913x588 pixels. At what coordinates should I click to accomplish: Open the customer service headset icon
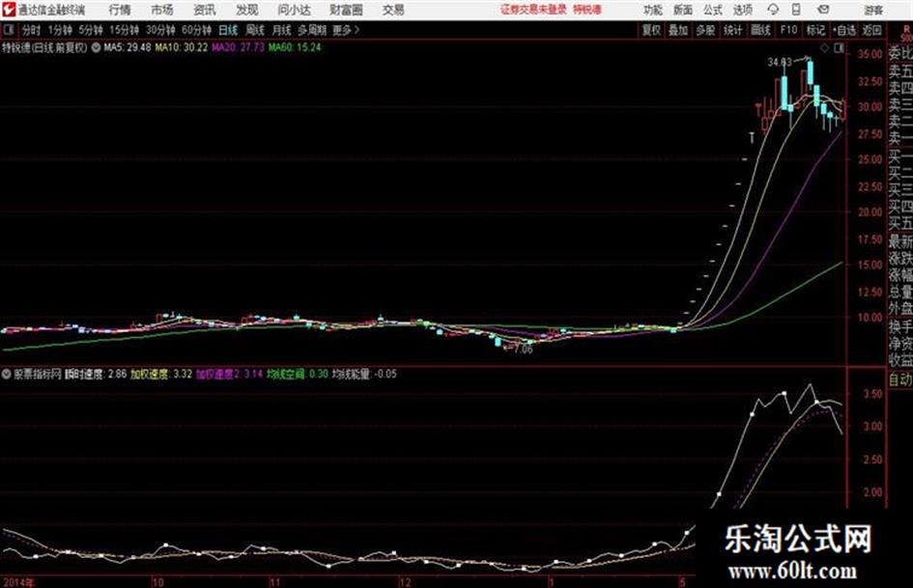click(x=773, y=10)
